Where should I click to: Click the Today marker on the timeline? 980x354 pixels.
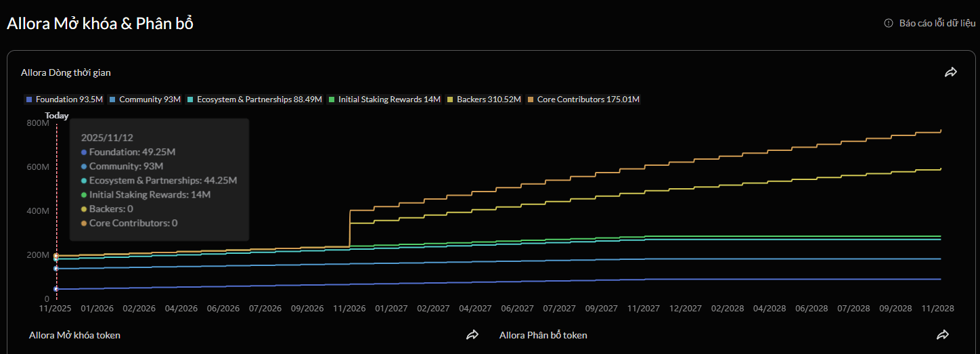point(57,116)
